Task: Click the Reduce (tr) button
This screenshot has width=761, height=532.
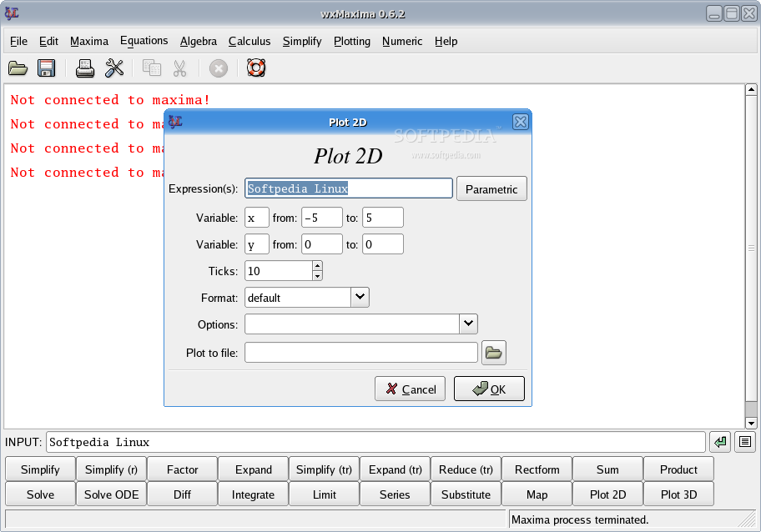Action: (466, 469)
